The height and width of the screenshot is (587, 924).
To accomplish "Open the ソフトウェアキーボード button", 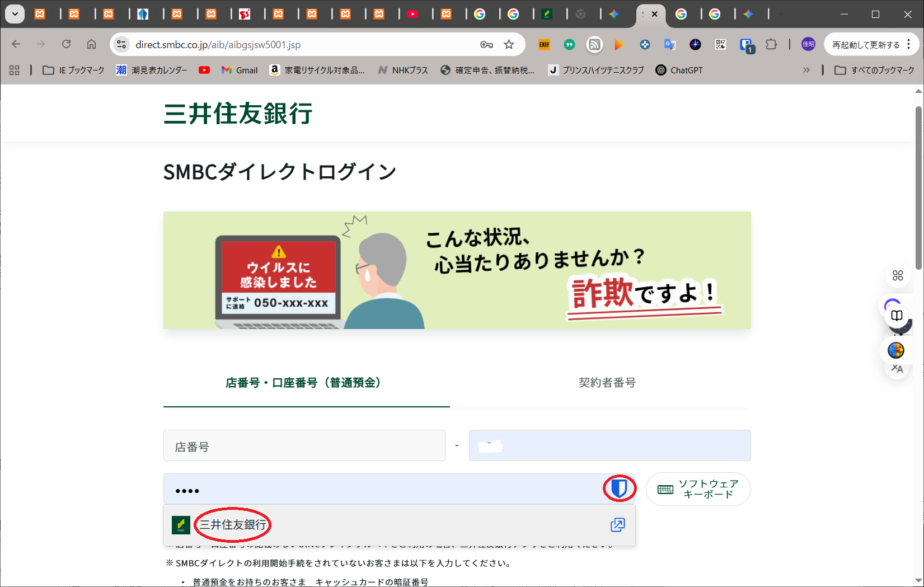I will tap(698, 489).
